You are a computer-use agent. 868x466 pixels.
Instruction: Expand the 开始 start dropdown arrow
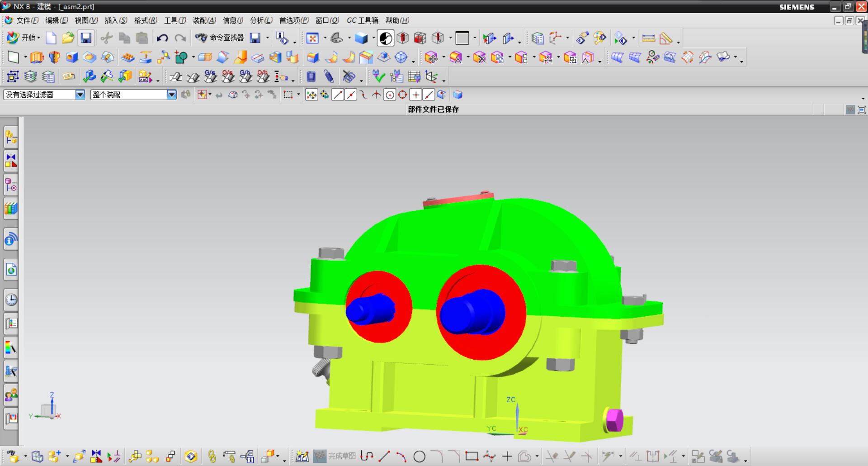39,38
